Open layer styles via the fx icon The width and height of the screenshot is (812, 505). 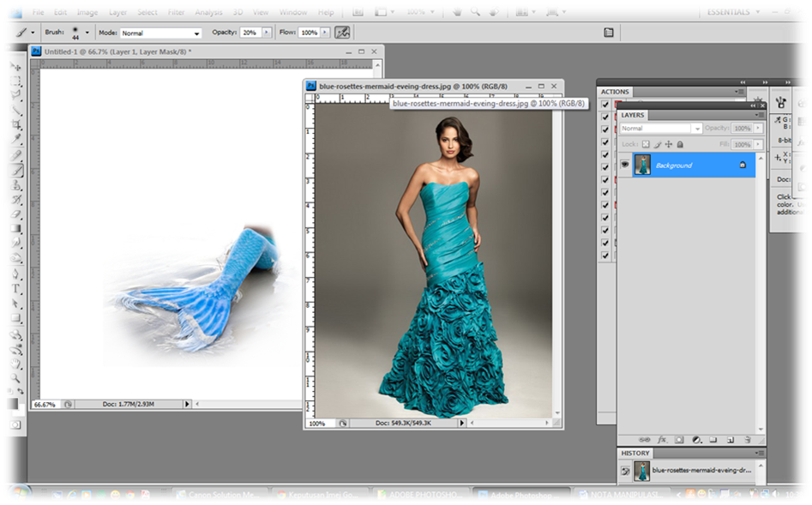663,440
